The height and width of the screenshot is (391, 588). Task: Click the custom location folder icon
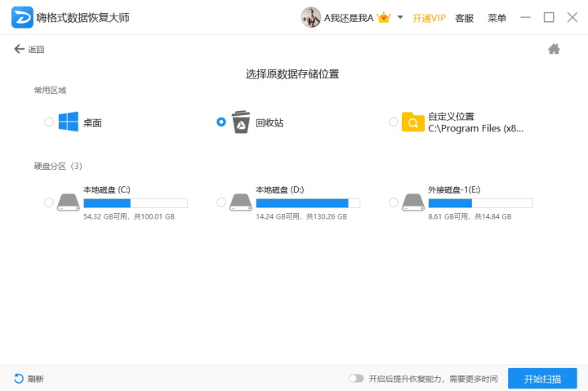click(x=413, y=122)
